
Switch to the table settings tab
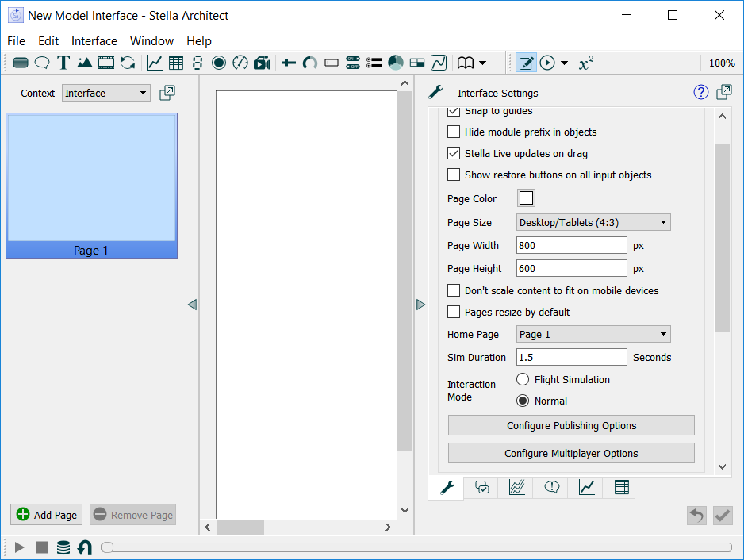[622, 487]
